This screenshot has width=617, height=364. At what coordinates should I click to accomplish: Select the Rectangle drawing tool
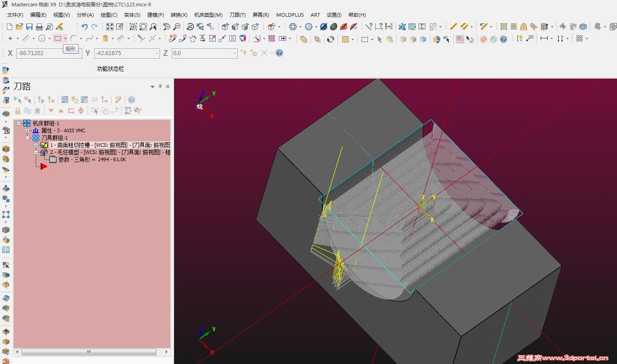click(x=57, y=38)
